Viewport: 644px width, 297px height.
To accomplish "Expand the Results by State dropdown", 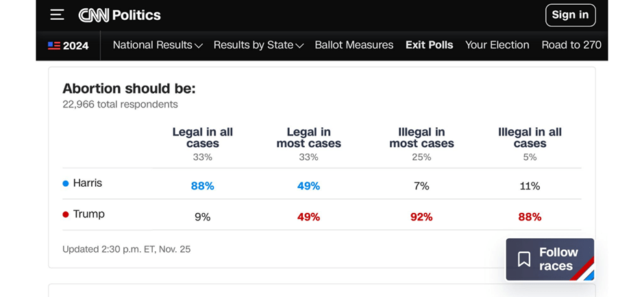I will [258, 45].
